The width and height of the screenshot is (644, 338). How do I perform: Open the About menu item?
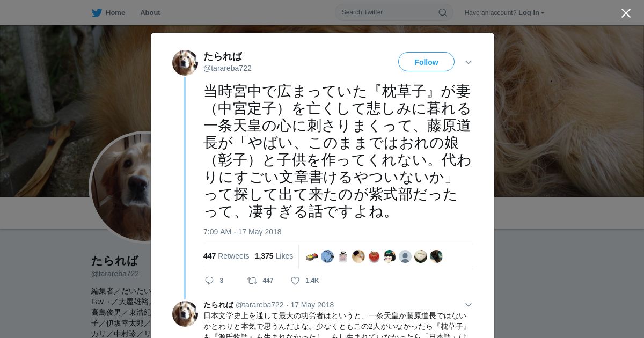pyautogui.click(x=150, y=13)
